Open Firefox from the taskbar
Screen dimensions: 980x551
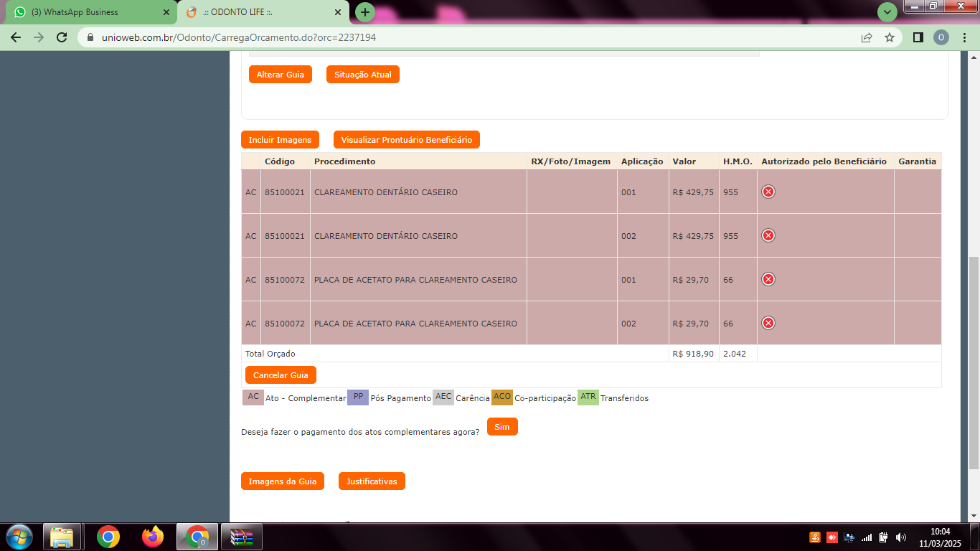click(153, 537)
